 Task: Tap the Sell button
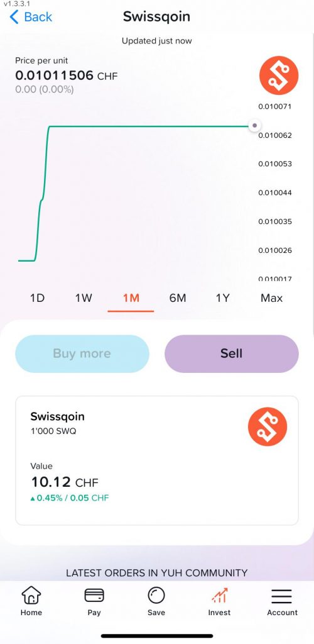[232, 353]
